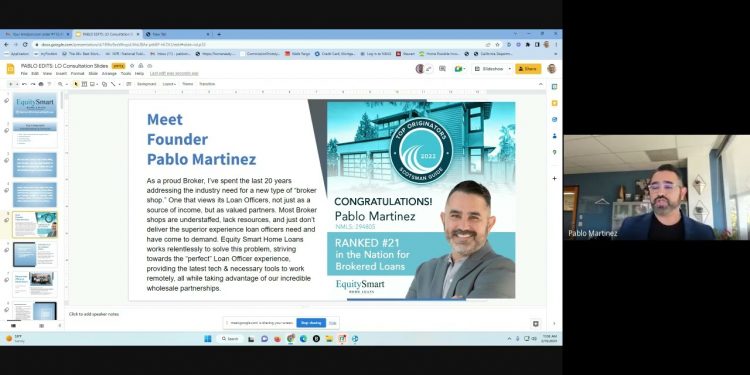Open the Tools menu
Screen dimensions: 750x375
pos(126,74)
